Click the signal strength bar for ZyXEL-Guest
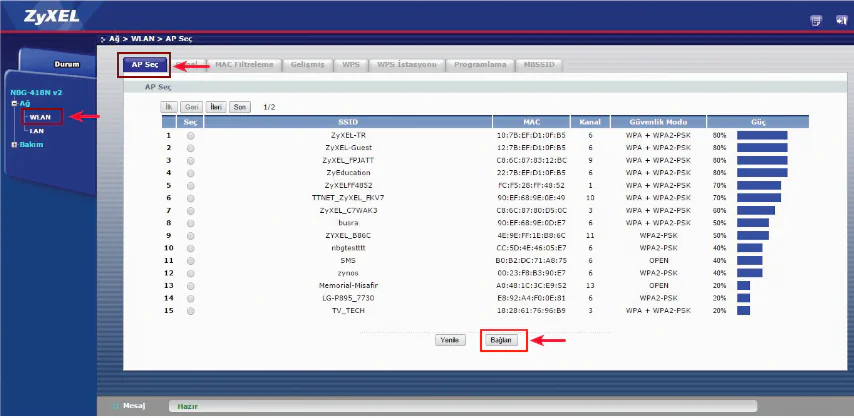 (762, 147)
